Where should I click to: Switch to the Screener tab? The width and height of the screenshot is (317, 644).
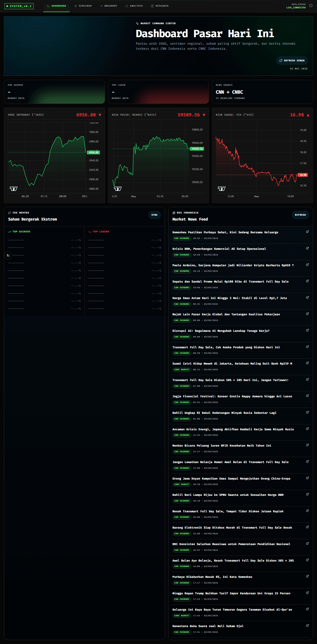(83, 6)
